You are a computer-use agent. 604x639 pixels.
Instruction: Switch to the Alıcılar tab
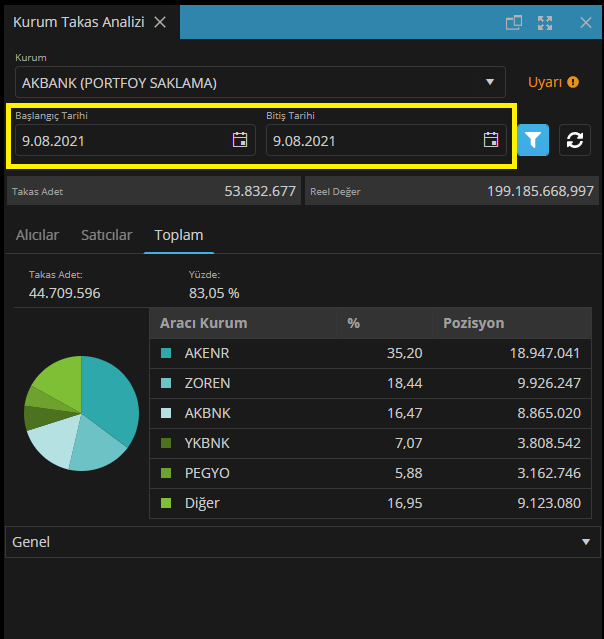coord(37,235)
